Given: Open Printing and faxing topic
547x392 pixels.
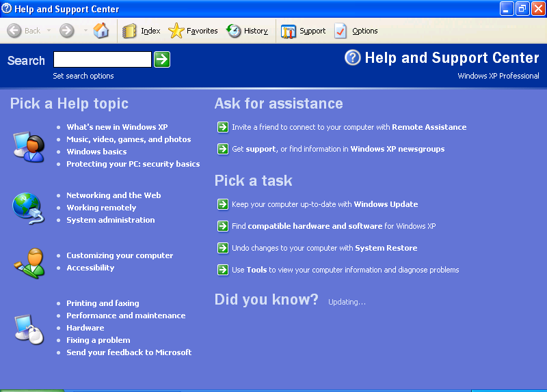Looking at the screenshot, I should (x=103, y=303).
